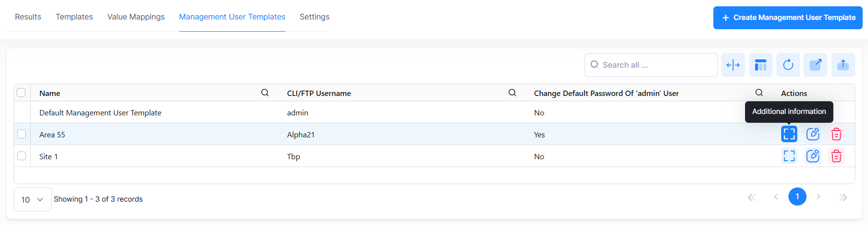Viewport: 868px width, 225px height.
Task: Open search filter on Name column
Action: pos(265,93)
